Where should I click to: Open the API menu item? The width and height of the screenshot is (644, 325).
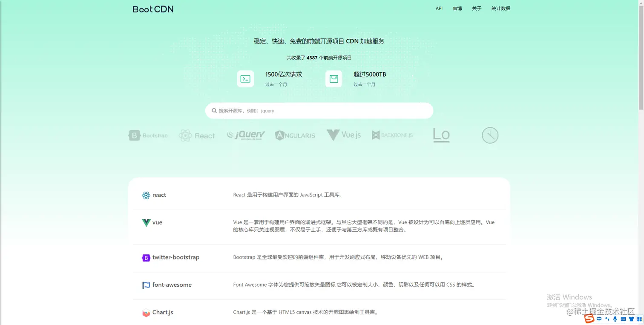pyautogui.click(x=439, y=9)
